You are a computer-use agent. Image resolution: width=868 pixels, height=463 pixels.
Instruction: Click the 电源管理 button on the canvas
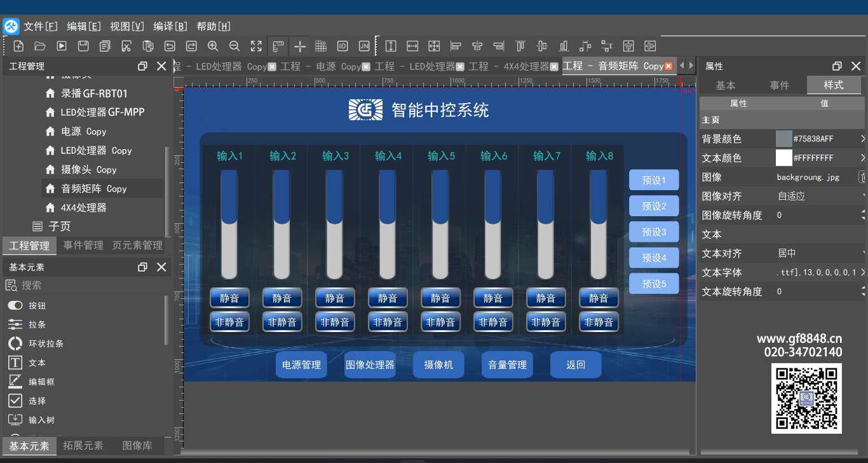click(x=301, y=365)
